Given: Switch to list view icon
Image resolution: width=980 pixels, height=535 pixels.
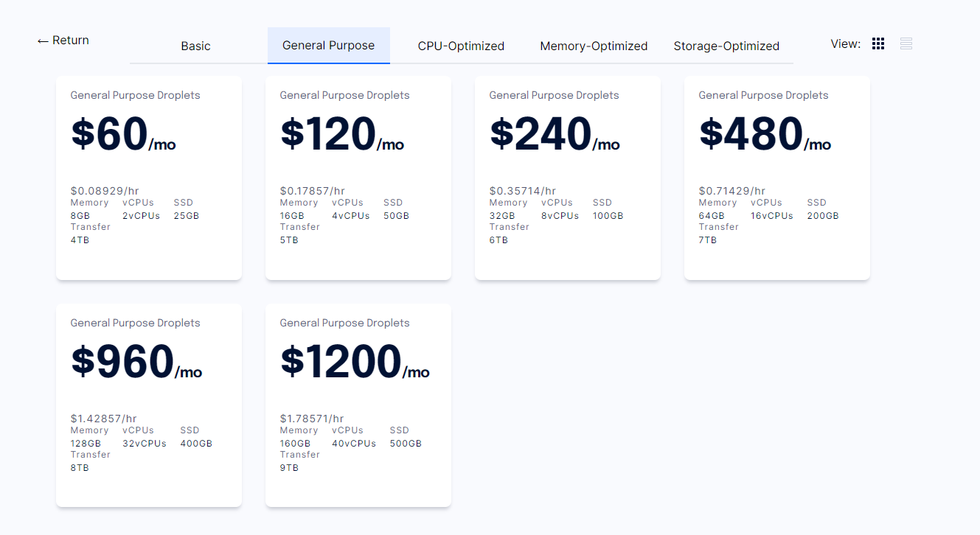Looking at the screenshot, I should [x=906, y=44].
